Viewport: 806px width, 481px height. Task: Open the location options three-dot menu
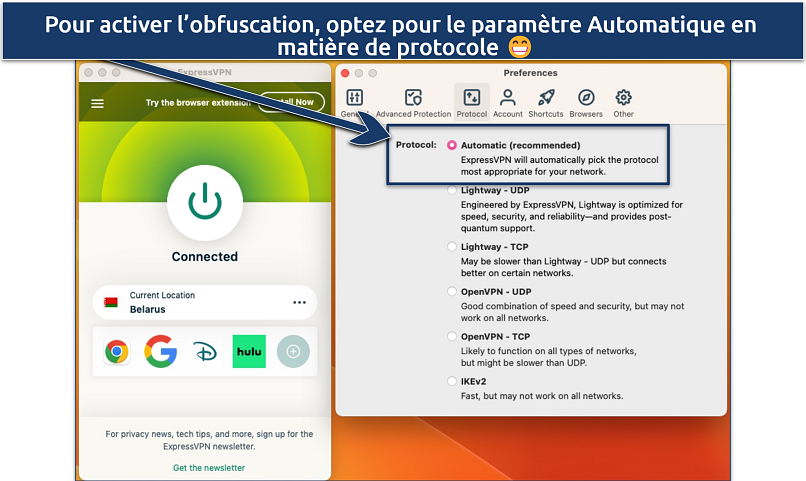(299, 302)
